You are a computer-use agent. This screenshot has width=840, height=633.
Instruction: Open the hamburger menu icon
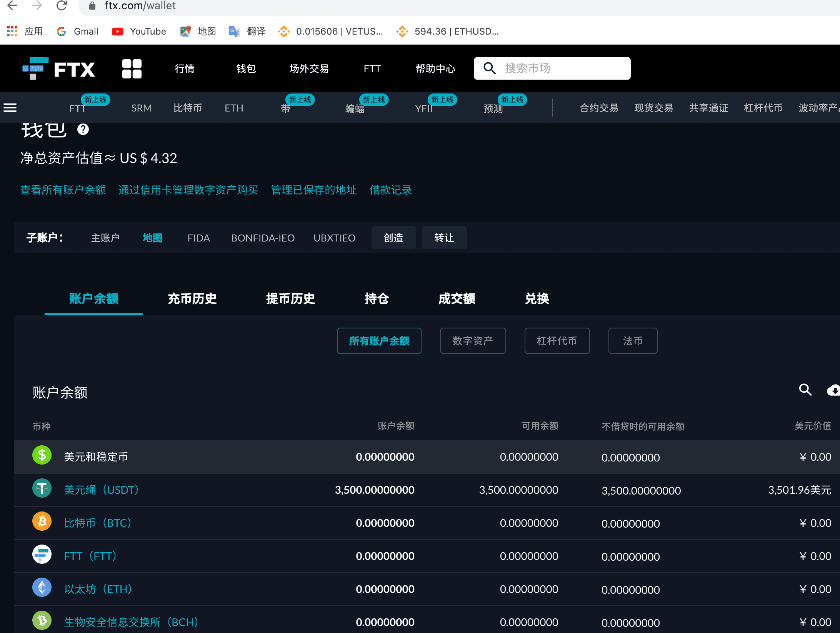[x=10, y=108]
